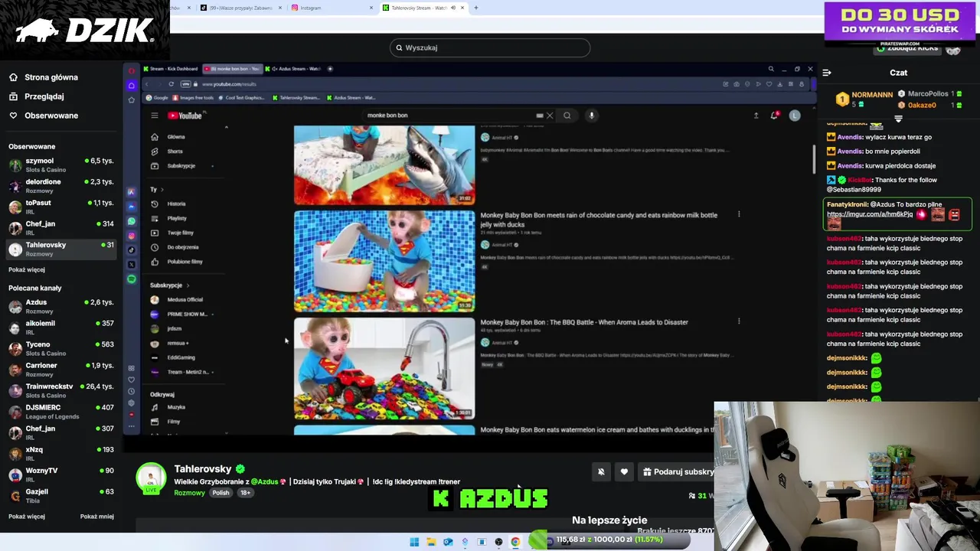Open recommended channel Trainwreckstv
980x551 pixels.
pyautogui.click(x=61, y=390)
